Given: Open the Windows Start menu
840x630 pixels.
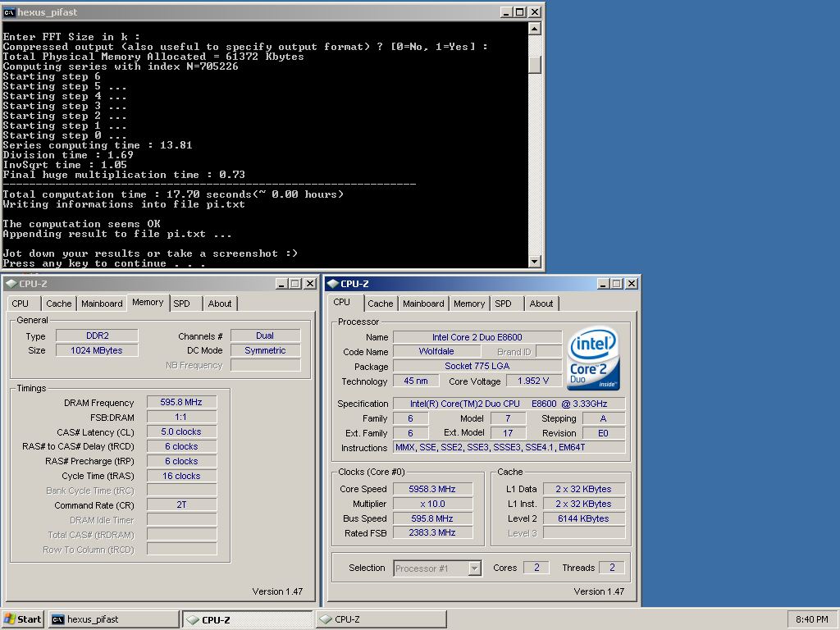Looking at the screenshot, I should (x=22, y=619).
